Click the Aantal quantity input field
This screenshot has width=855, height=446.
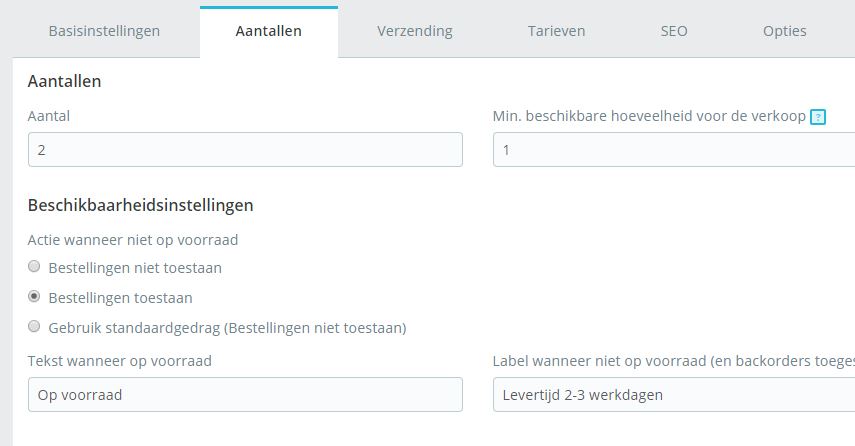click(x=245, y=150)
